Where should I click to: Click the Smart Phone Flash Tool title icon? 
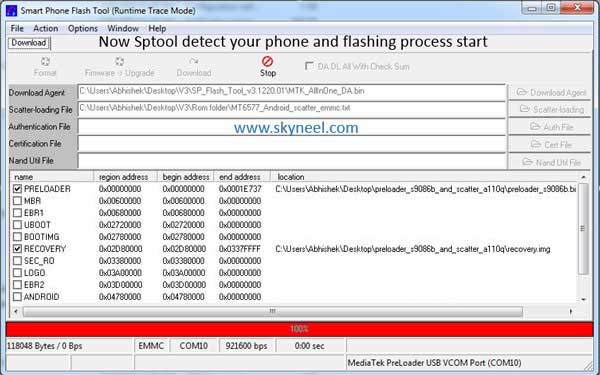(11, 10)
